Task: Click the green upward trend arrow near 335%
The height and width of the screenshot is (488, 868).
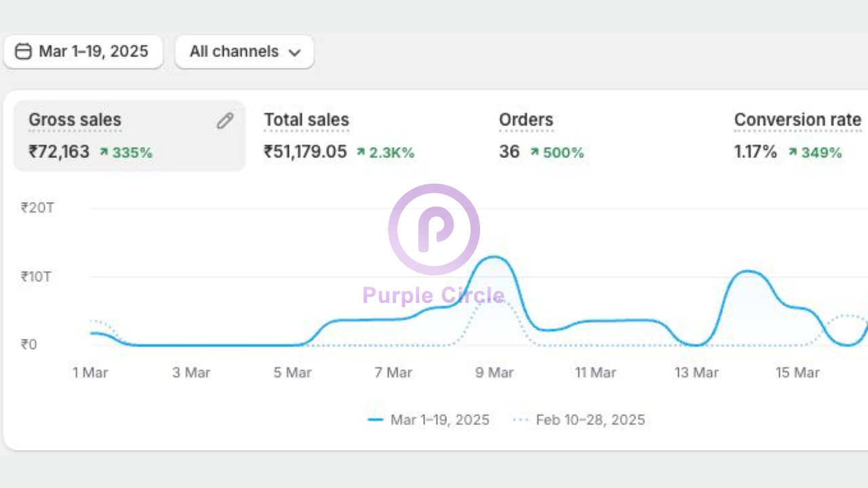Action: click(103, 152)
